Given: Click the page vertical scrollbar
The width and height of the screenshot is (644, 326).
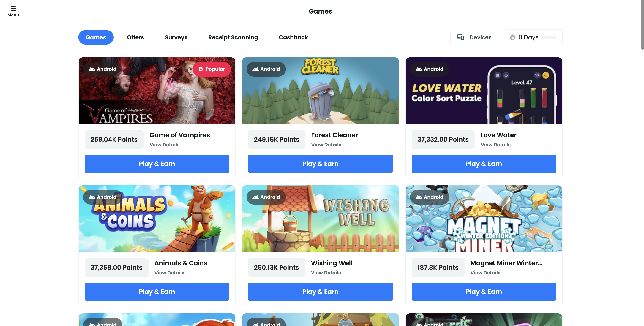Looking at the screenshot, I should (x=642, y=25).
